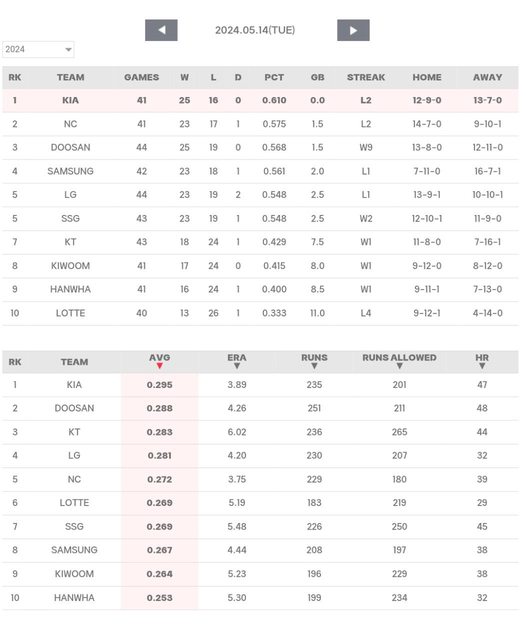Sort by AVG red arrow
The width and height of the screenshot is (526, 640).
coord(160,366)
